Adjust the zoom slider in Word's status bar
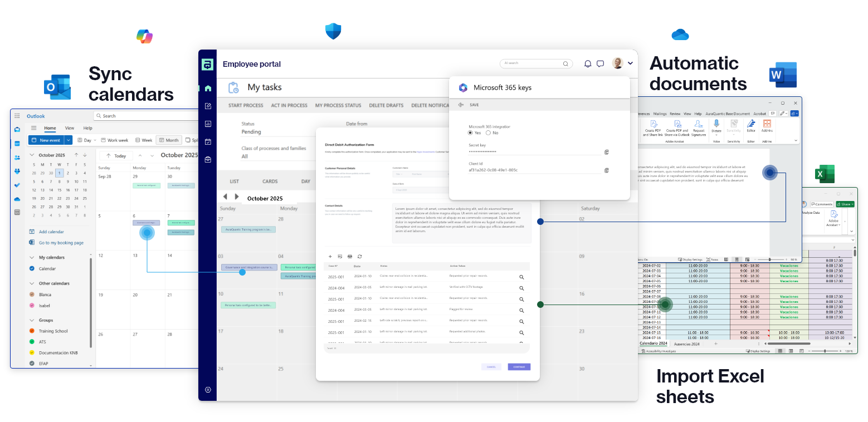Image resolution: width=868 pixels, height=422 pixels. 769,259
